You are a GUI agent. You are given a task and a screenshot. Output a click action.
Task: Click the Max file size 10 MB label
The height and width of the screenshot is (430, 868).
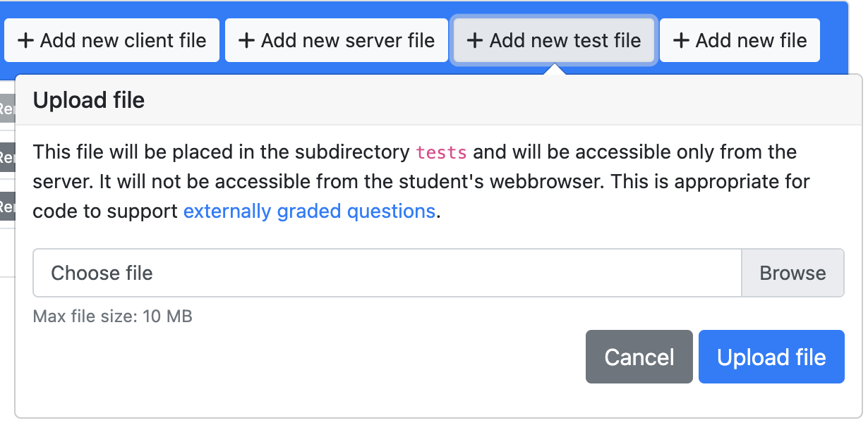(112, 317)
